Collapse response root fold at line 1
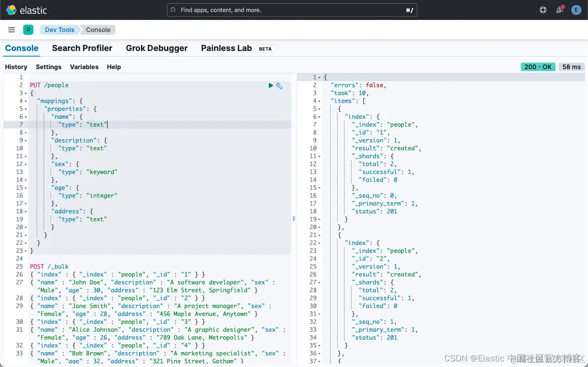The width and height of the screenshot is (588, 367). (319, 77)
